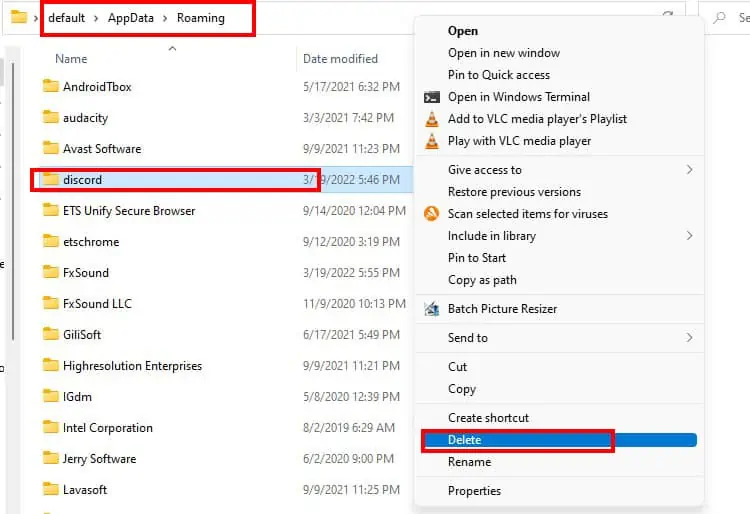Expand the Give access to submenu arrow
Screen dimensions: 750x514
pos(689,170)
